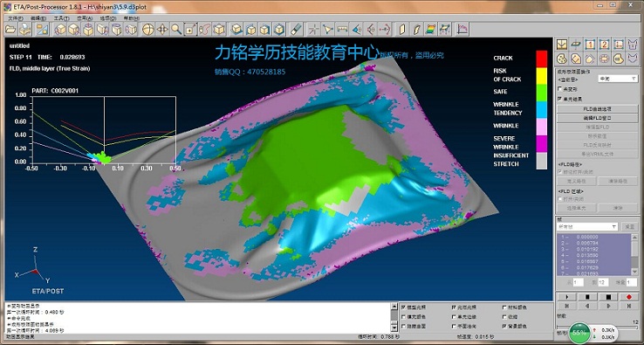Jump to the first frame button
The height and width of the screenshot is (345, 644).
click(x=566, y=306)
